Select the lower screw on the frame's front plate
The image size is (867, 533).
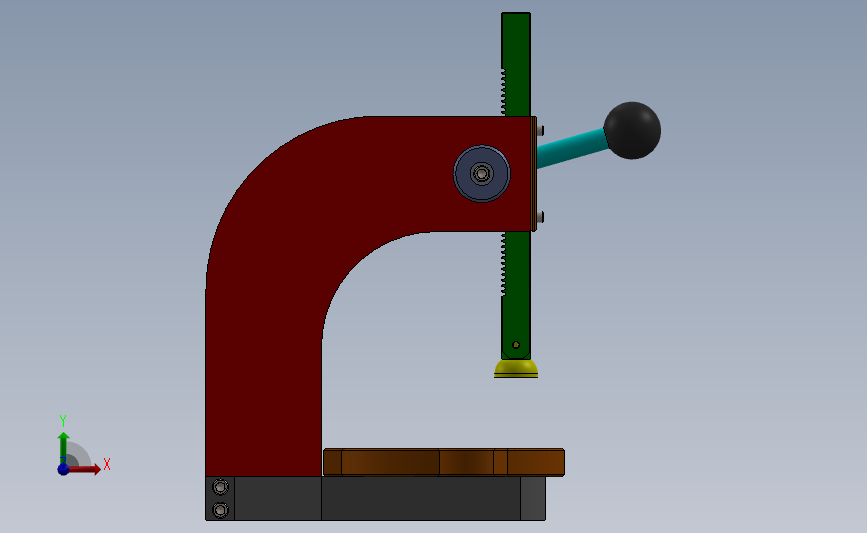pyautogui.click(x=540, y=217)
